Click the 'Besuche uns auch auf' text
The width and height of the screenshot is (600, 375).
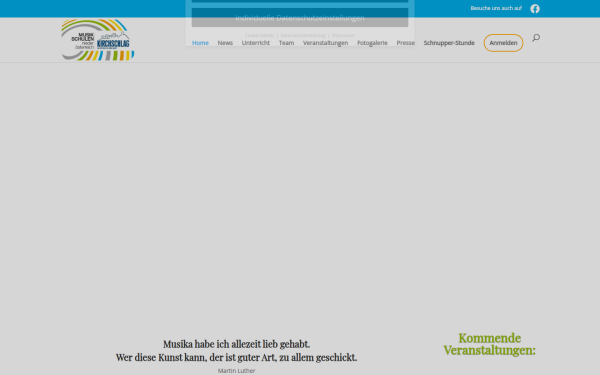[496, 8]
